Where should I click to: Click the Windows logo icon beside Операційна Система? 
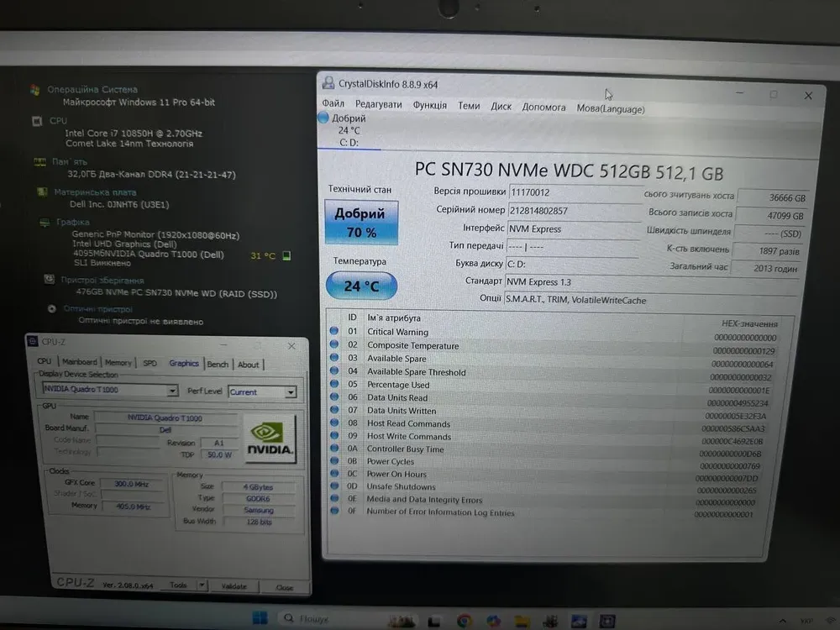pos(34,90)
